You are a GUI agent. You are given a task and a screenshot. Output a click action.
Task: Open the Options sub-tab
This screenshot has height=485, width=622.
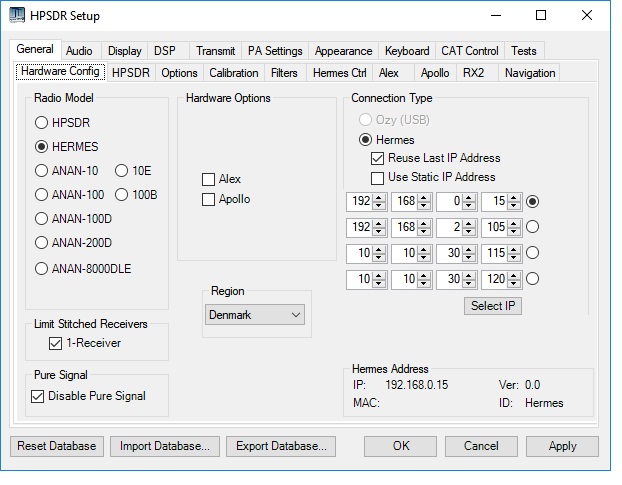(x=179, y=73)
